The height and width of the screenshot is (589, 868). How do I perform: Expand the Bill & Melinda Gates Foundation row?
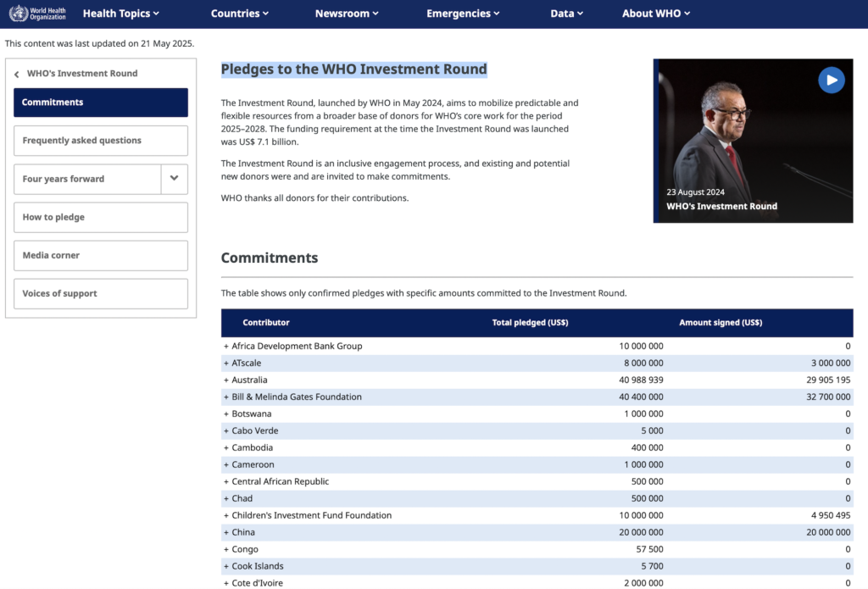(225, 397)
